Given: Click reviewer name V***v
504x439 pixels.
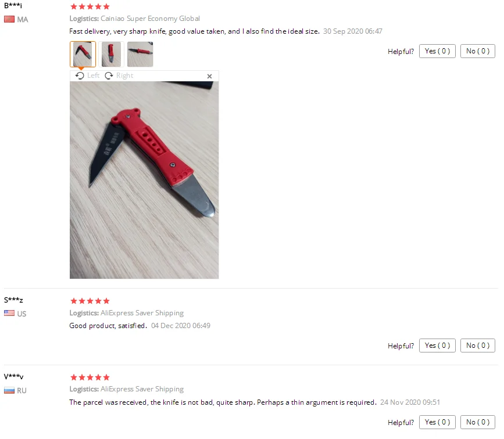Looking at the screenshot, I should pos(13,376).
